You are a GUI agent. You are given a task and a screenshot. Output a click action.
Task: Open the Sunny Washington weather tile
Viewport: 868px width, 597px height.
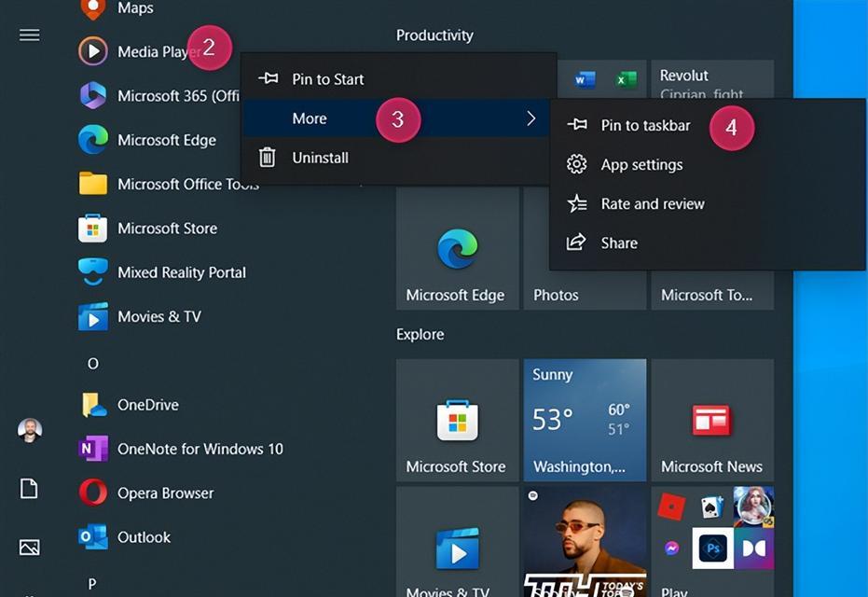click(586, 421)
